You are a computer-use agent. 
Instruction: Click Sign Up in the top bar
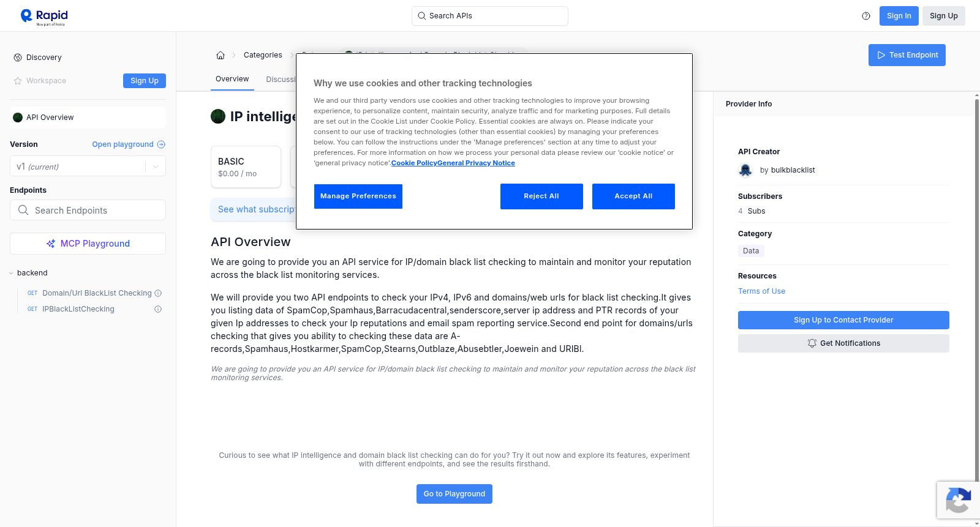coord(944,16)
